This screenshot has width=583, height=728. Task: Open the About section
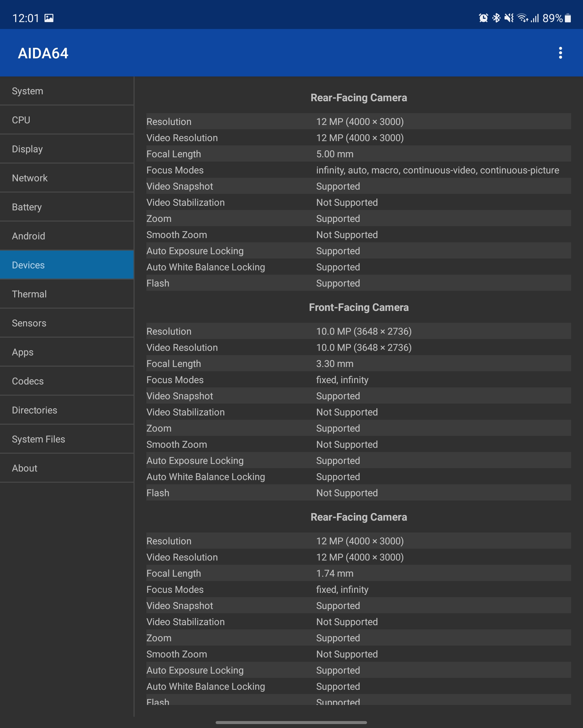pyautogui.click(x=67, y=469)
